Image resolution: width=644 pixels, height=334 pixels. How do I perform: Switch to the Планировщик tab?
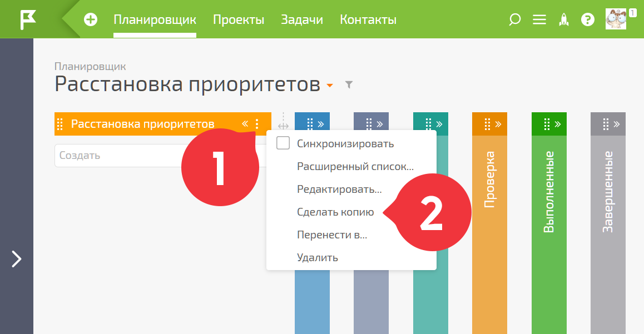[155, 19]
